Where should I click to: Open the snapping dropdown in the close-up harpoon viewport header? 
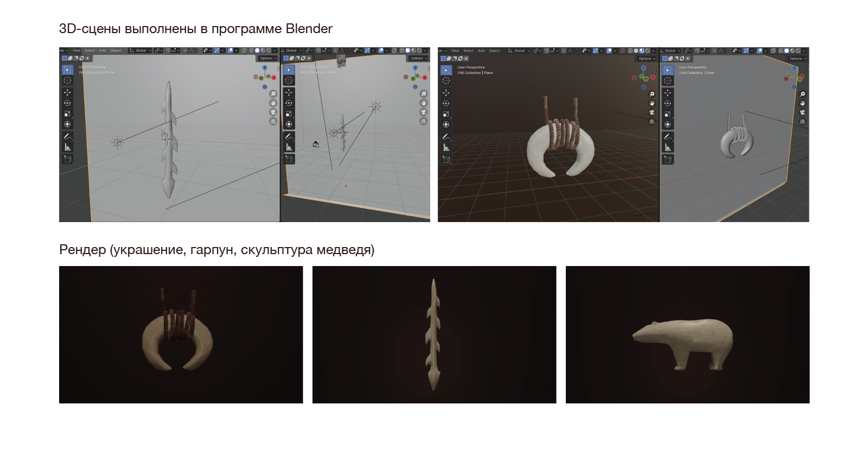[x=176, y=50]
